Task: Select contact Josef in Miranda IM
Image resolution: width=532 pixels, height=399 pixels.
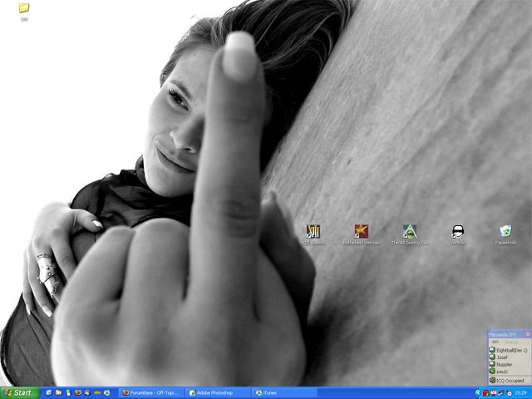Action: tap(508, 357)
